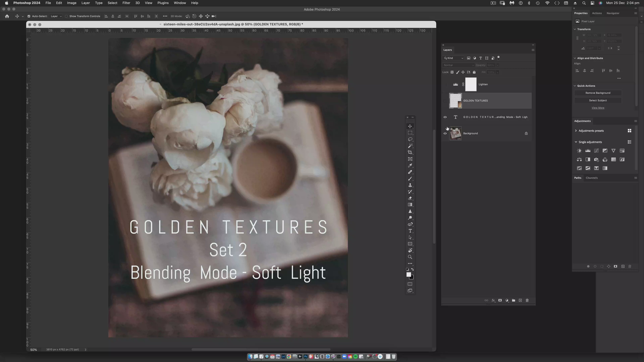644x362 pixels.
Task: Create a new layer group folder
Action: 514,300
